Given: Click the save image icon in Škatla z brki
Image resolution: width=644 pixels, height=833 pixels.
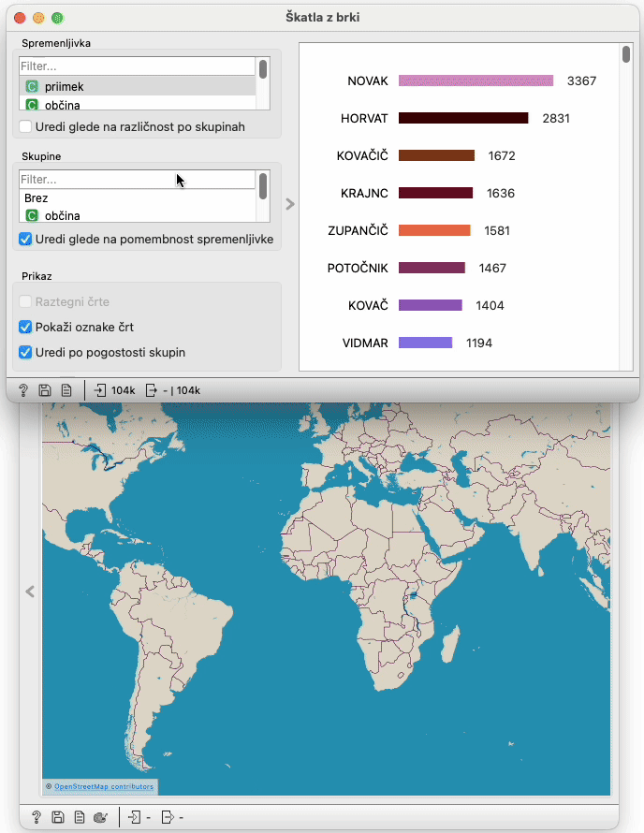Looking at the screenshot, I should pyautogui.click(x=44, y=390).
